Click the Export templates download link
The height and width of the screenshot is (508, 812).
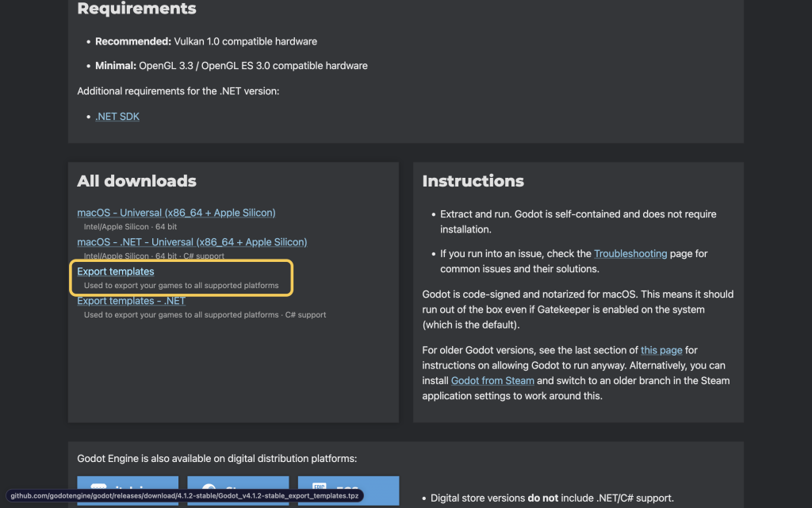(x=116, y=271)
